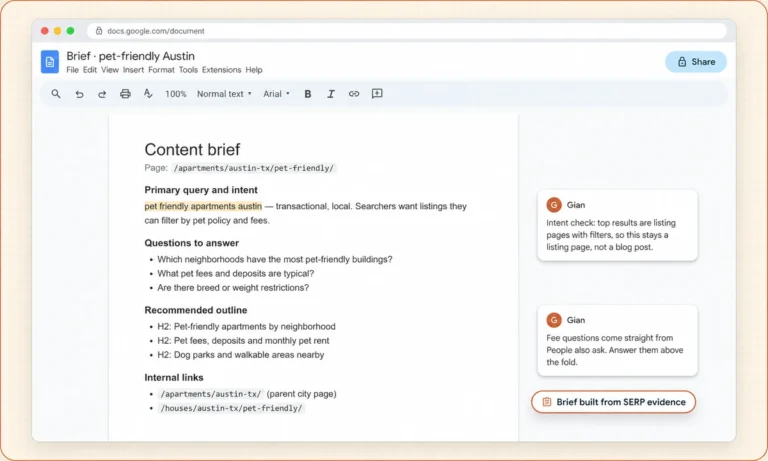Open the zoom level 100% dropdown
The image size is (768, 461).
tap(176, 94)
